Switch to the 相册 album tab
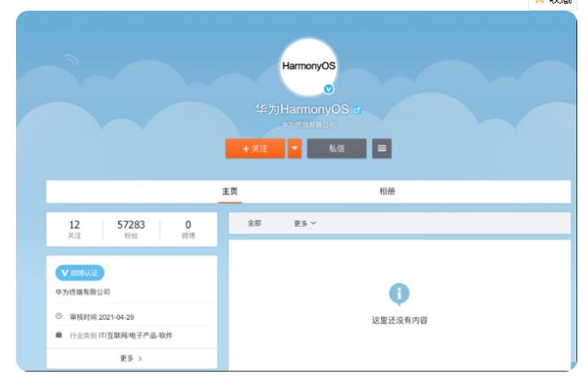This screenshot has height=385, width=588. tap(386, 191)
